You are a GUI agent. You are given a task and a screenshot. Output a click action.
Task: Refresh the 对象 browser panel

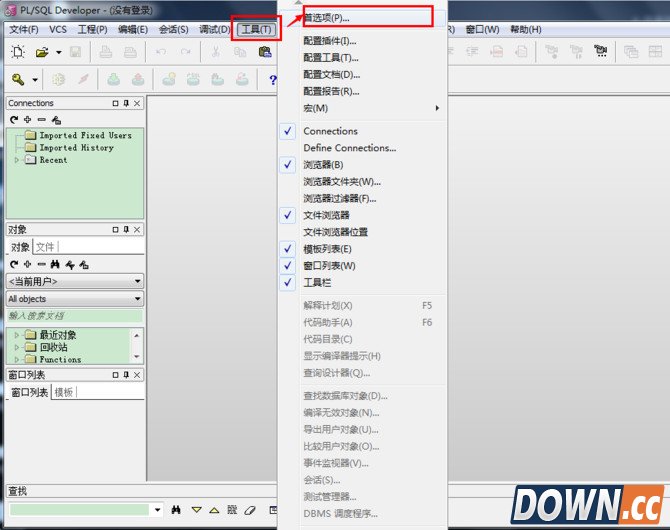coord(14,265)
